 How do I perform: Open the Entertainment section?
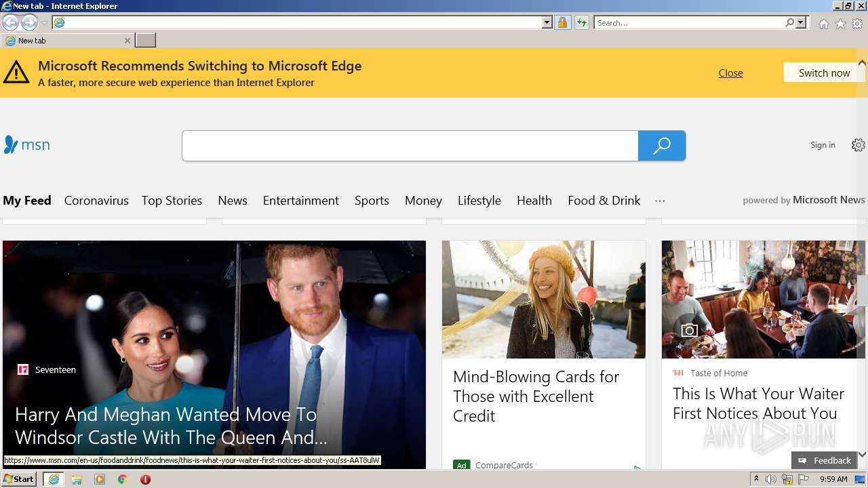click(x=301, y=201)
